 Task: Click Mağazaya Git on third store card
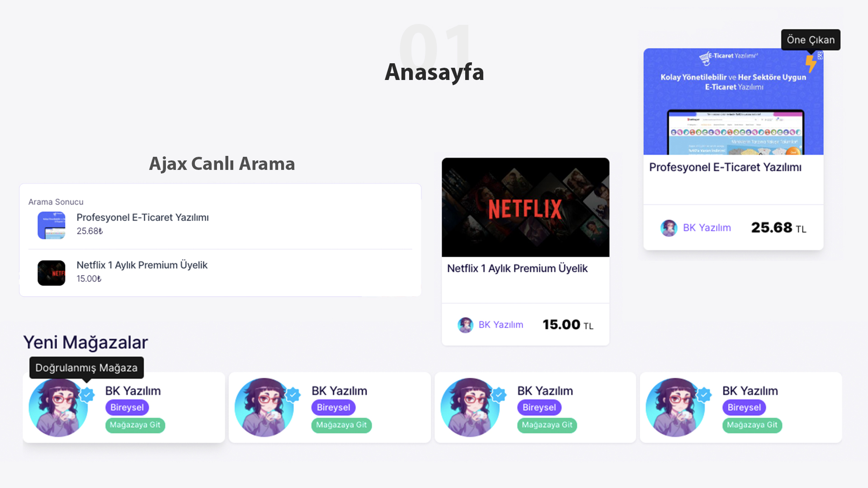point(547,425)
